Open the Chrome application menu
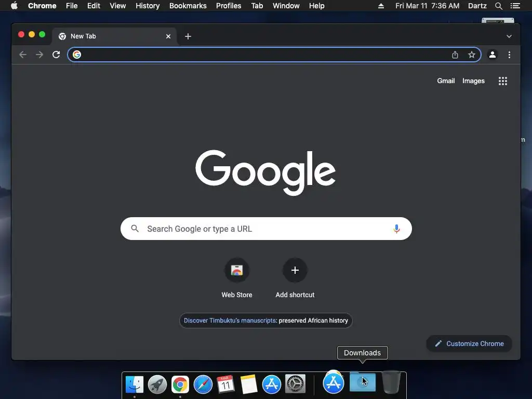The height and width of the screenshot is (399, 532). click(x=42, y=6)
